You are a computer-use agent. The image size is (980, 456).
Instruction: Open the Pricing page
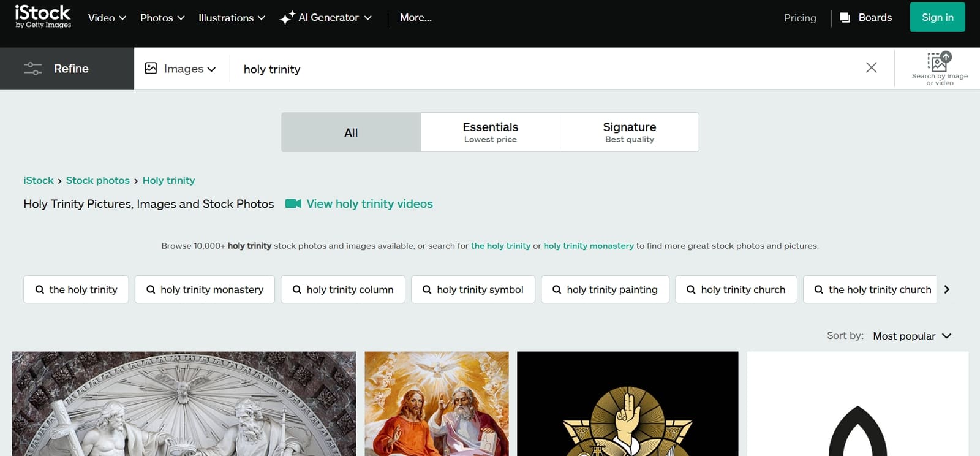coord(800,18)
